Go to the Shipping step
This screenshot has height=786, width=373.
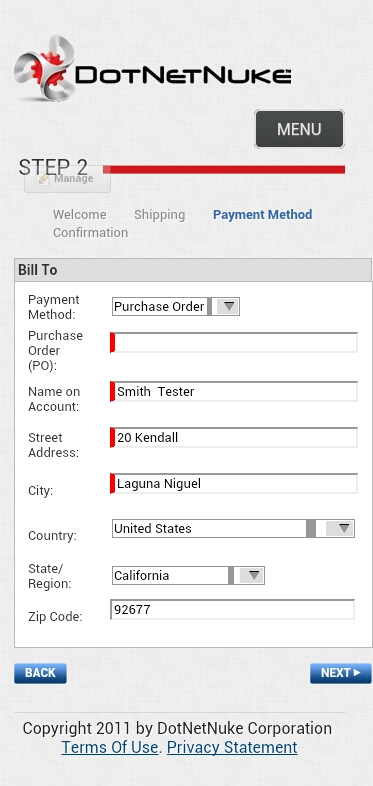point(159,215)
